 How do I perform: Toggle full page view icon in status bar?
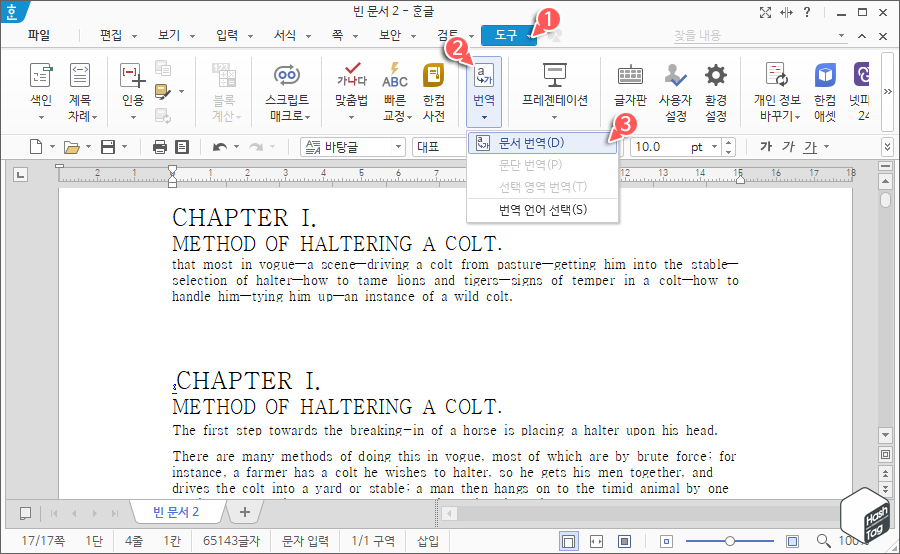tap(624, 541)
